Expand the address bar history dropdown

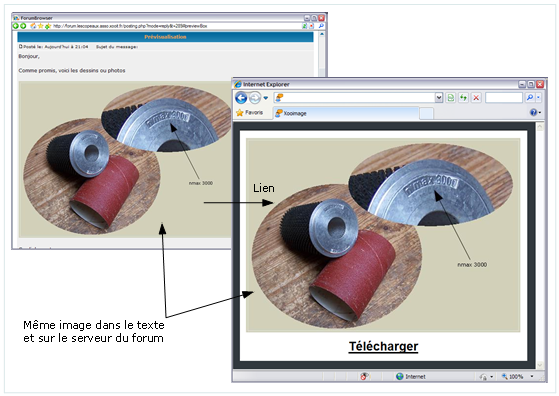[x=439, y=98]
